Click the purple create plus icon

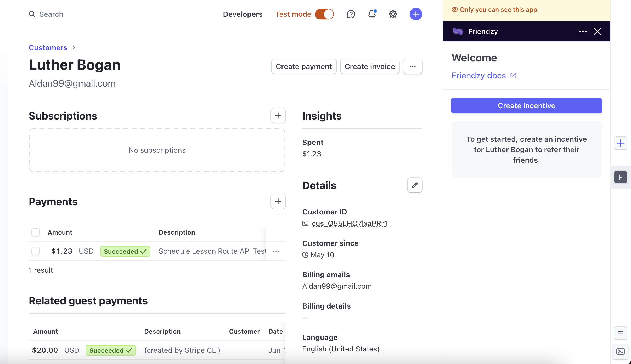pyautogui.click(x=416, y=14)
